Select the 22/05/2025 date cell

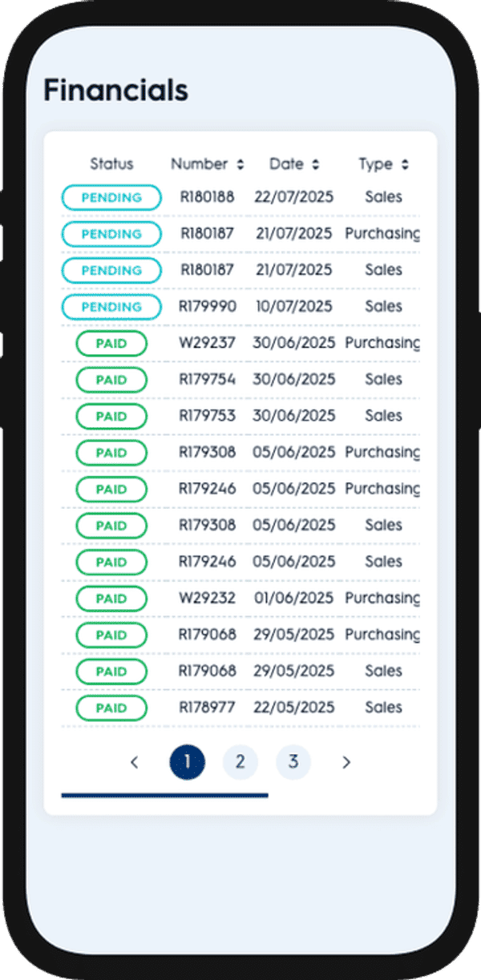(294, 708)
